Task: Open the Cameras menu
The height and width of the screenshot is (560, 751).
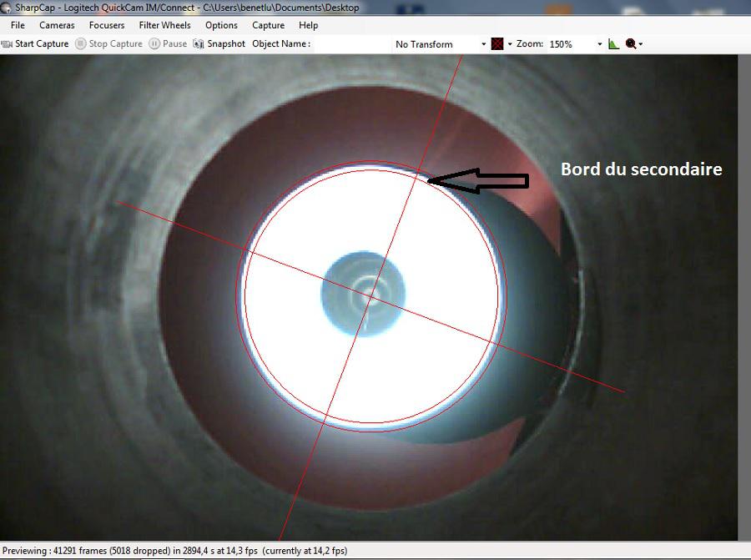Action: click(57, 25)
